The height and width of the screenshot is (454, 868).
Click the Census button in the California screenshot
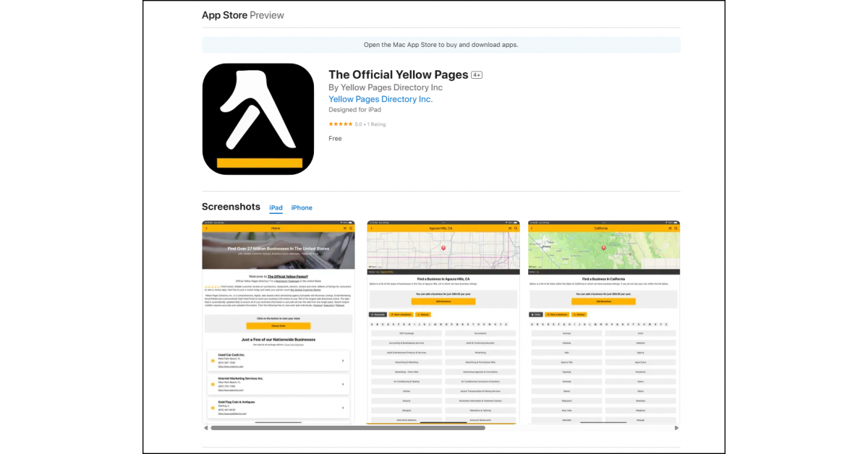click(x=580, y=314)
